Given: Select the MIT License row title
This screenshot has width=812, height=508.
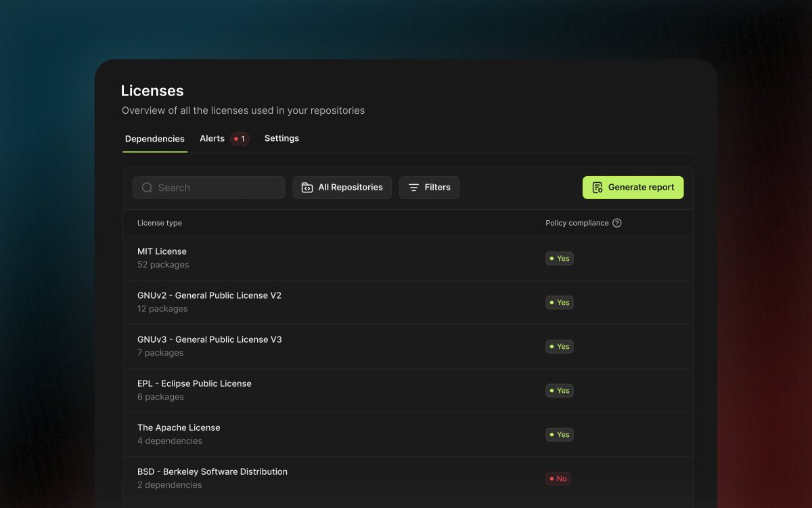Looking at the screenshot, I should pos(162,251).
